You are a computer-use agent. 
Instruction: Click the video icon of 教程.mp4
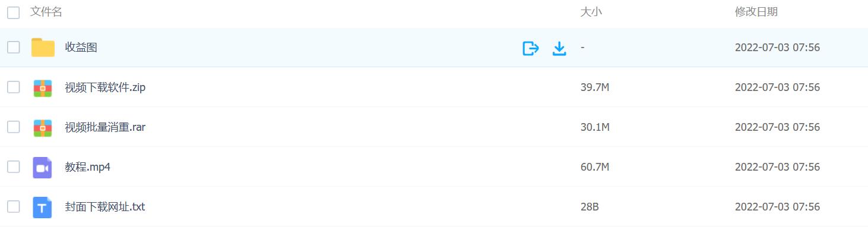click(x=43, y=168)
